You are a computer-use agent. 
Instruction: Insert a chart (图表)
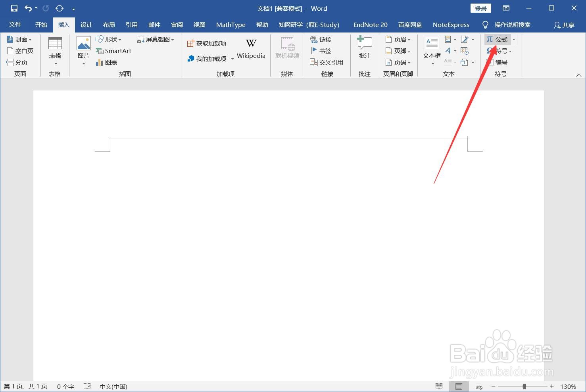[x=106, y=62]
